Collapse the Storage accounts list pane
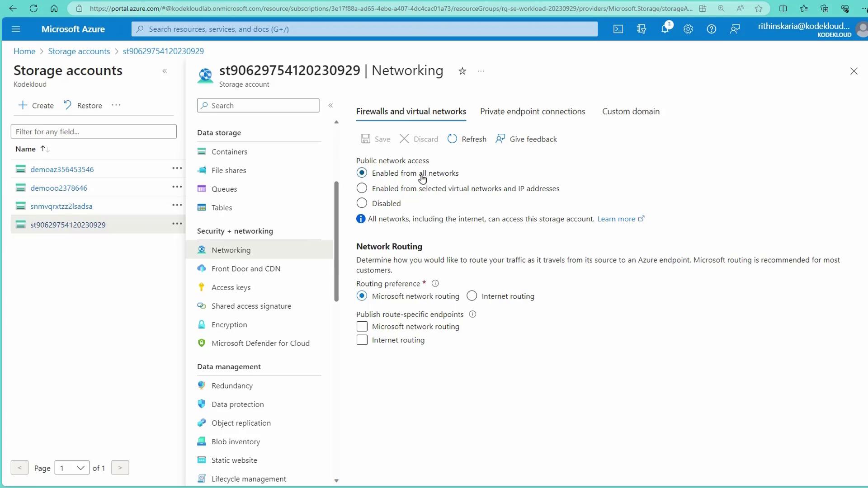 click(x=165, y=71)
